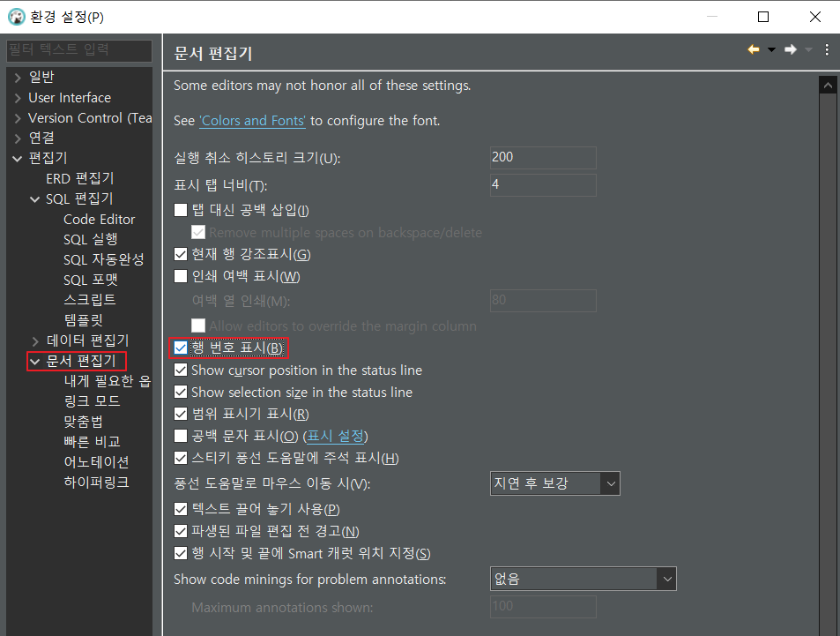
Task: Enable 인쇄 여백 표시 checkbox
Action: [x=181, y=276]
